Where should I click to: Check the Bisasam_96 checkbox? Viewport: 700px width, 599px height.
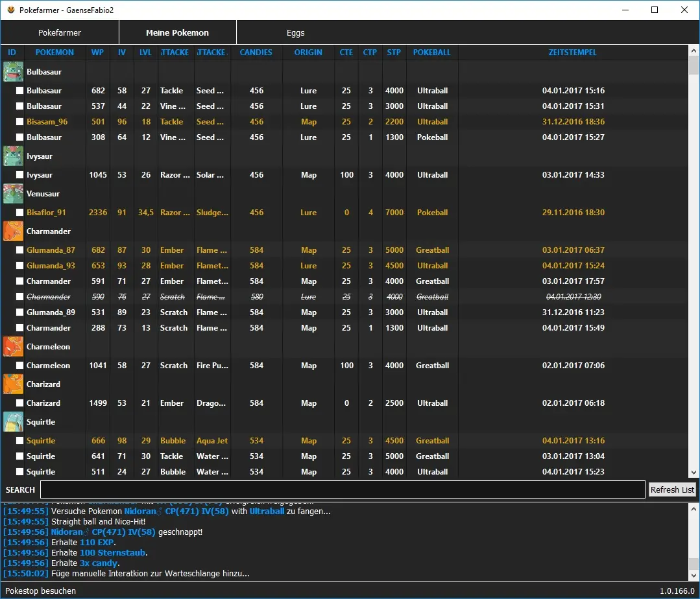(19, 122)
